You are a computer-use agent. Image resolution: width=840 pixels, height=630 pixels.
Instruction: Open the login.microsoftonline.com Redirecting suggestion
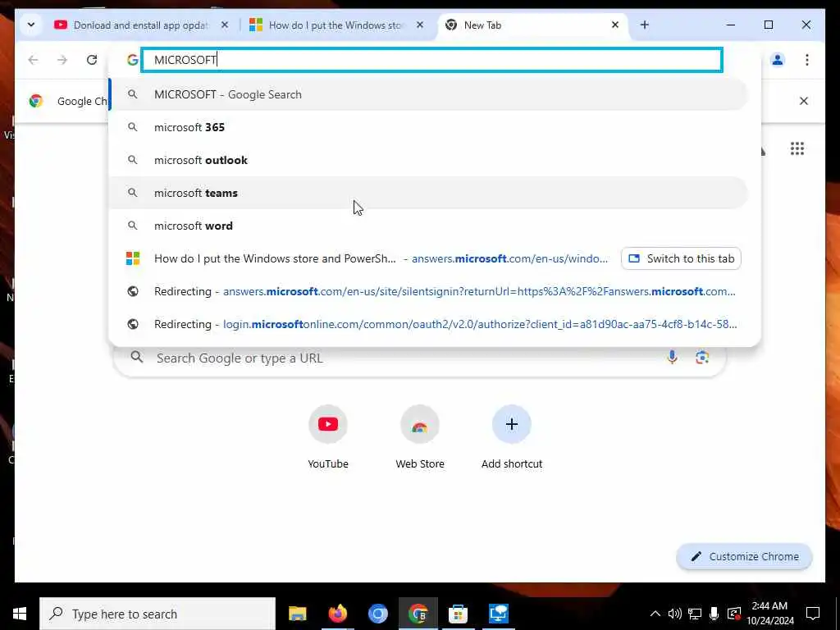click(428, 324)
